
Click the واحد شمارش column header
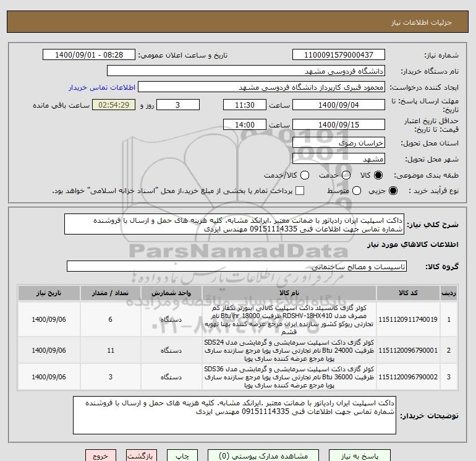click(171, 293)
